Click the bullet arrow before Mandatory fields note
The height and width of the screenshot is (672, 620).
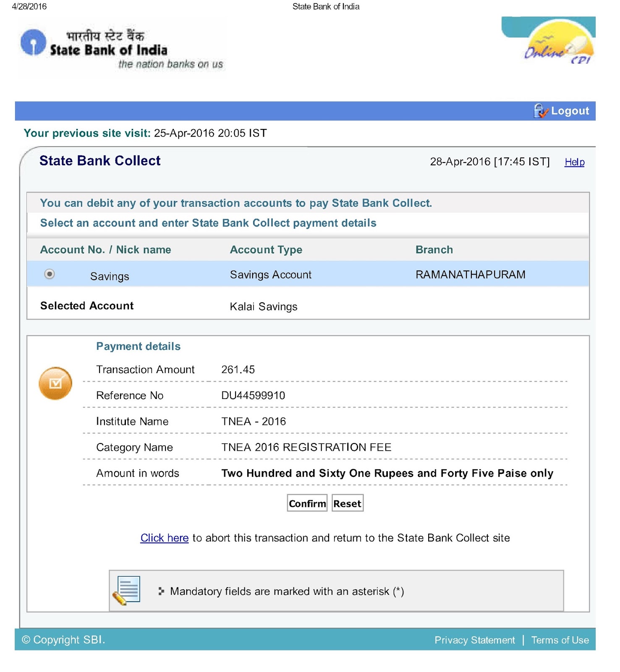pos(161,591)
